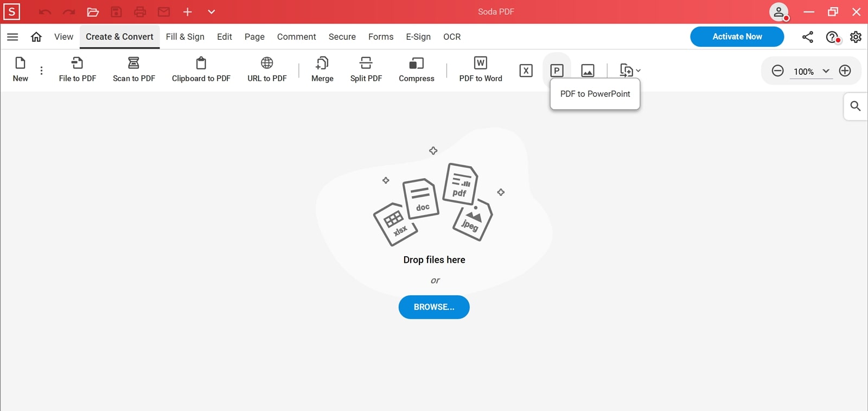This screenshot has width=868, height=411.
Task: Zoom out with the minus icon
Action: 777,71
